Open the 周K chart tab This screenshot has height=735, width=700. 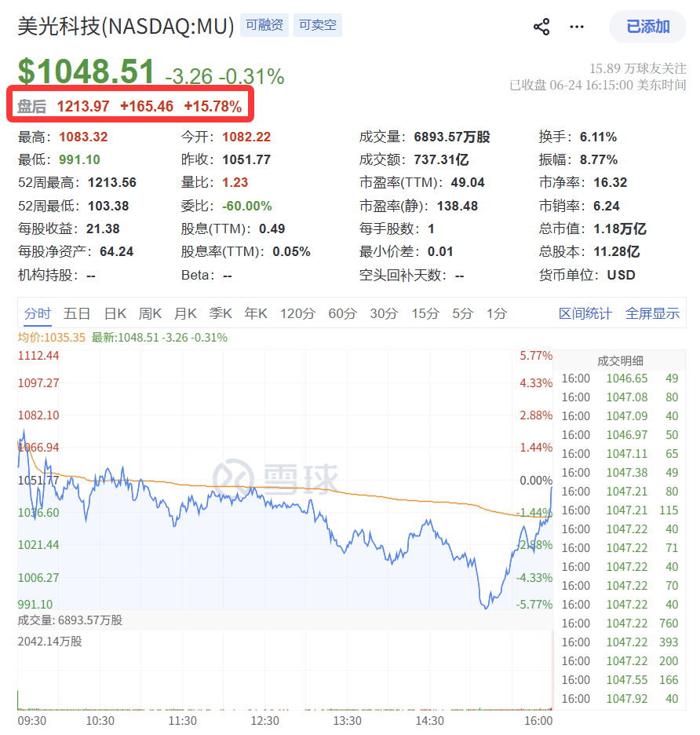pyautogui.click(x=150, y=313)
